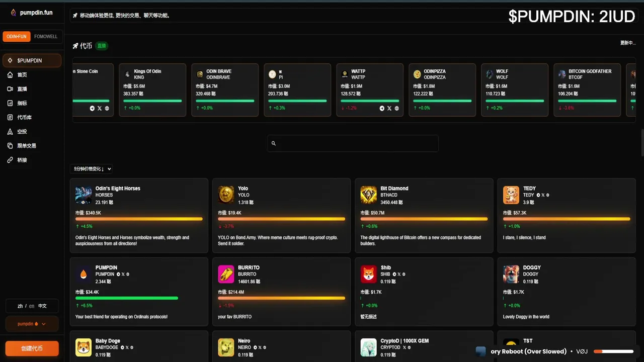The height and width of the screenshot is (362, 644).
Task: Click the BURRITO orange progress bar
Action: click(282, 298)
